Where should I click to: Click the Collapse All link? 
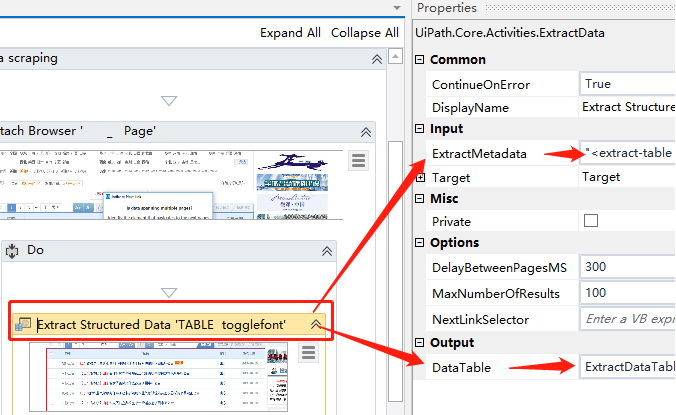[x=365, y=33]
